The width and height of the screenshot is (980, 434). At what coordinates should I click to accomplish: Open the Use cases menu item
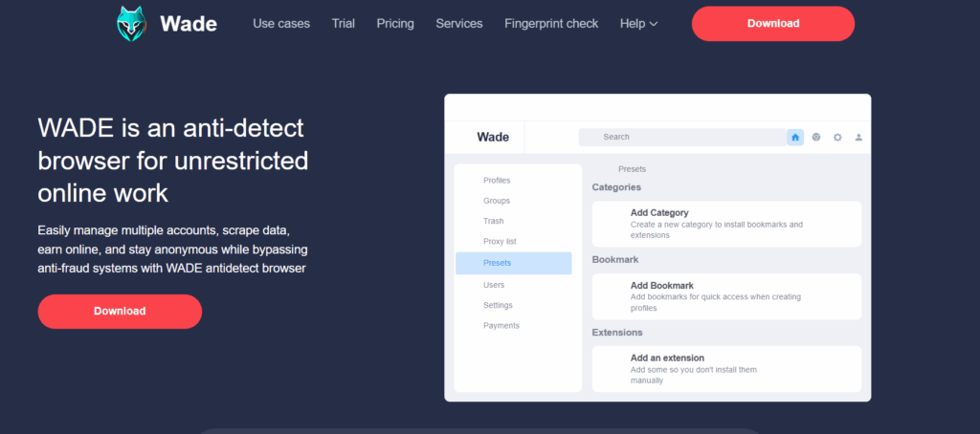click(x=281, y=24)
